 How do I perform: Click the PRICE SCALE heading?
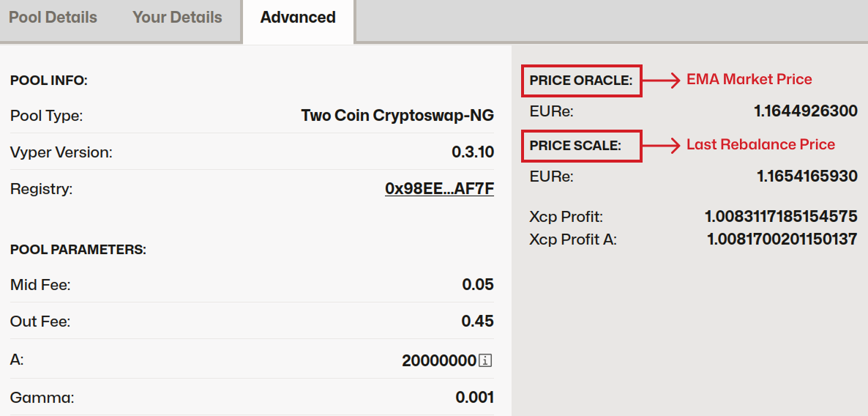pyautogui.click(x=575, y=146)
